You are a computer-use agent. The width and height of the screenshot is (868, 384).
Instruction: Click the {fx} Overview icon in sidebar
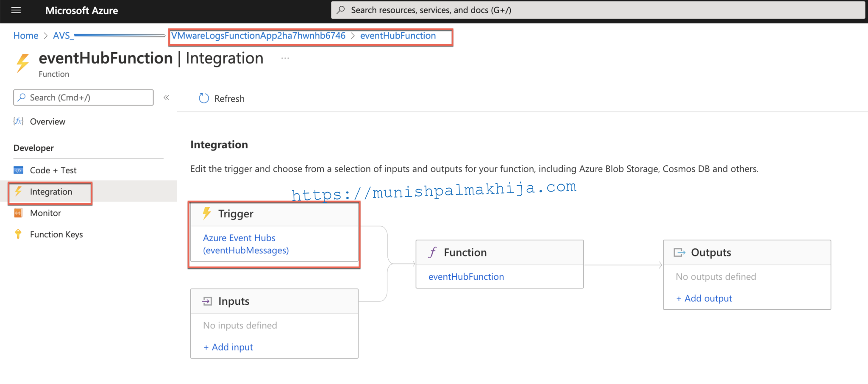[x=18, y=122]
